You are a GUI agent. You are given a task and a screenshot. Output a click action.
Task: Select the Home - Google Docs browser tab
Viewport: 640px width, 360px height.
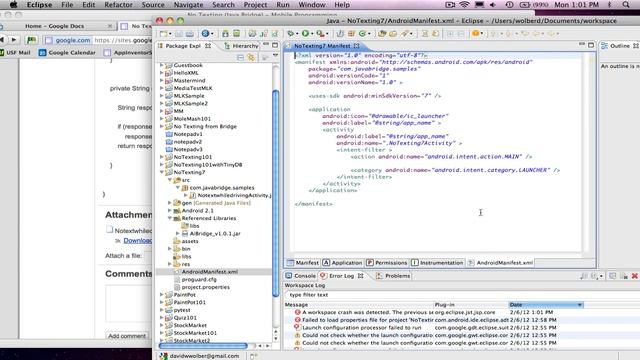pyautogui.click(x=54, y=26)
